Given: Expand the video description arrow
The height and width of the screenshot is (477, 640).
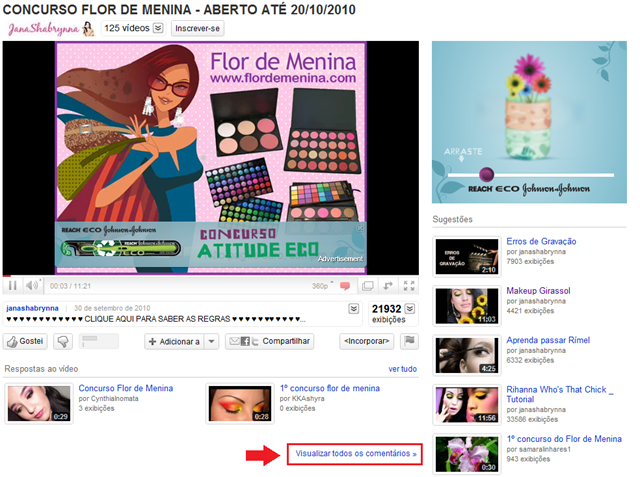Looking at the screenshot, I should click(354, 309).
